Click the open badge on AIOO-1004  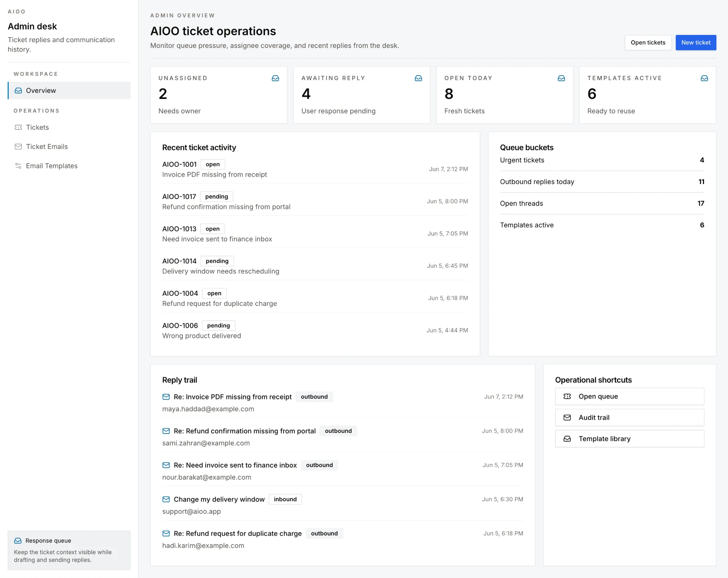click(214, 294)
